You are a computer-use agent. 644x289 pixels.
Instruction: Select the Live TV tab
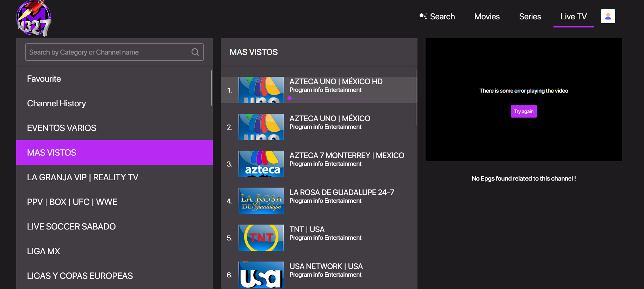point(574,17)
